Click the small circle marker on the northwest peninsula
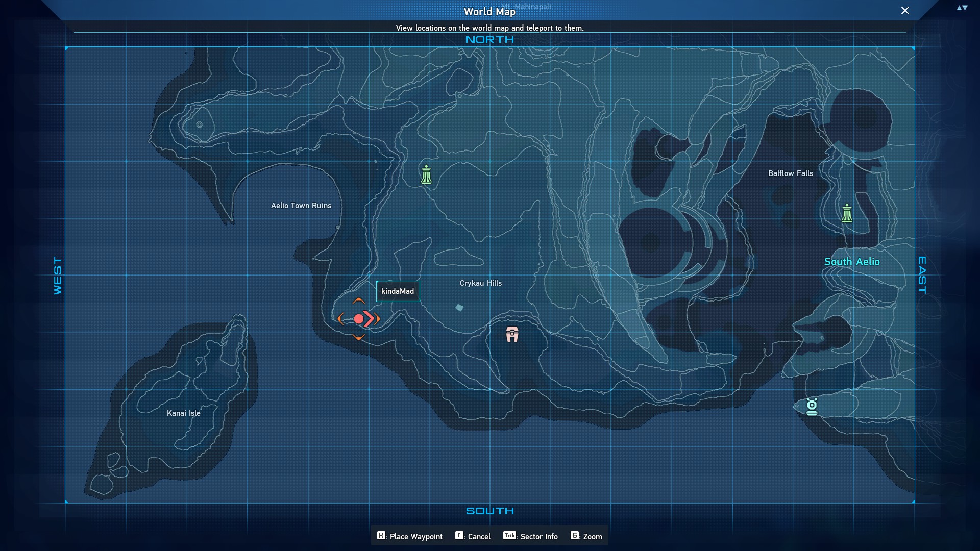The width and height of the screenshot is (980, 551). (x=200, y=124)
